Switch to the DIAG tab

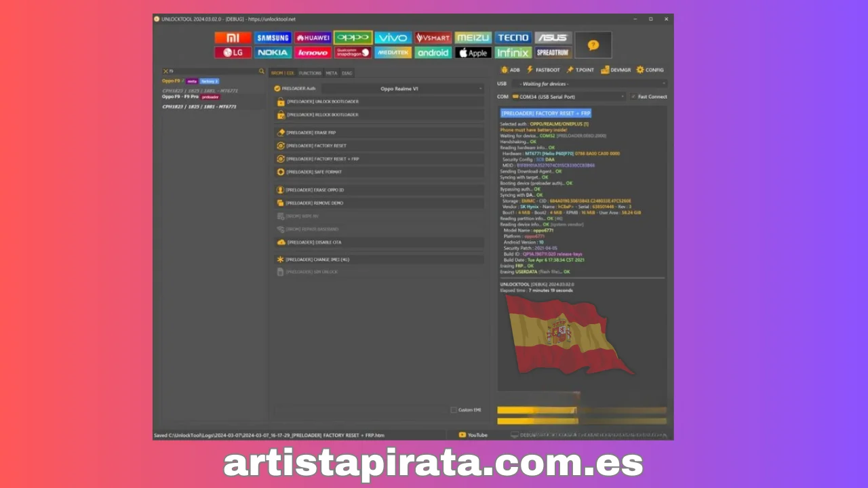(x=347, y=73)
